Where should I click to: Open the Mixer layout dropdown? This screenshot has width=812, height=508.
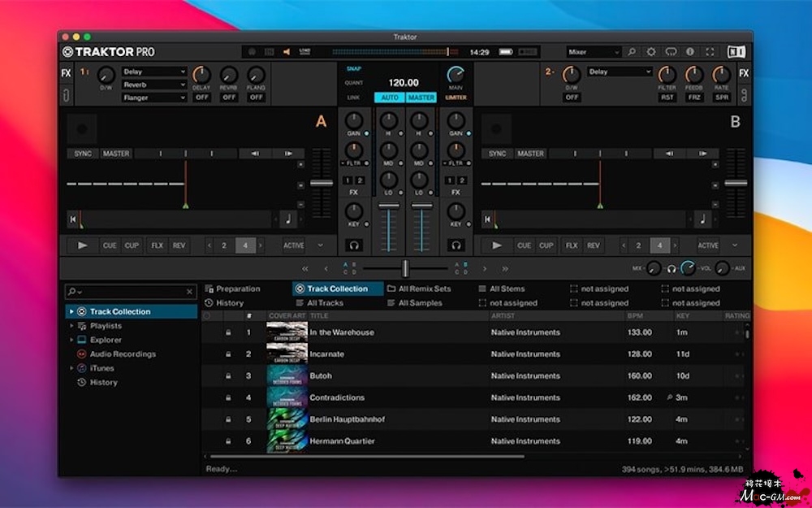pyautogui.click(x=594, y=52)
